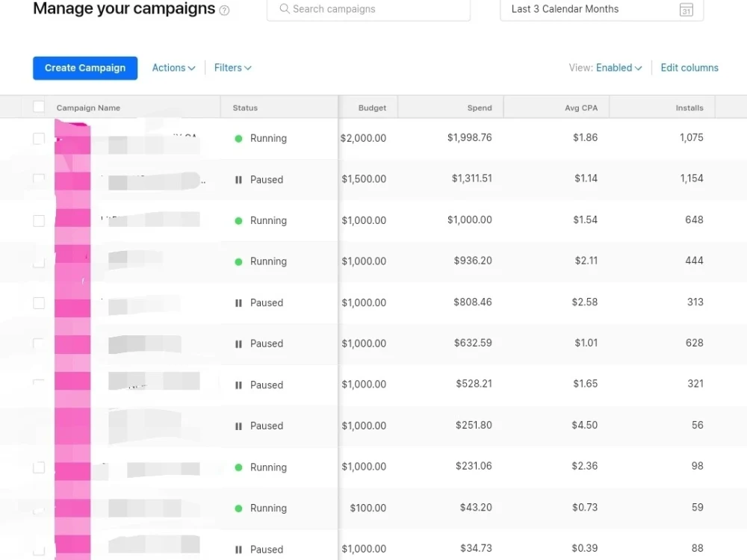747x560 pixels.
Task: Click the help icon beside Manage your campaigns
Action: (224, 10)
